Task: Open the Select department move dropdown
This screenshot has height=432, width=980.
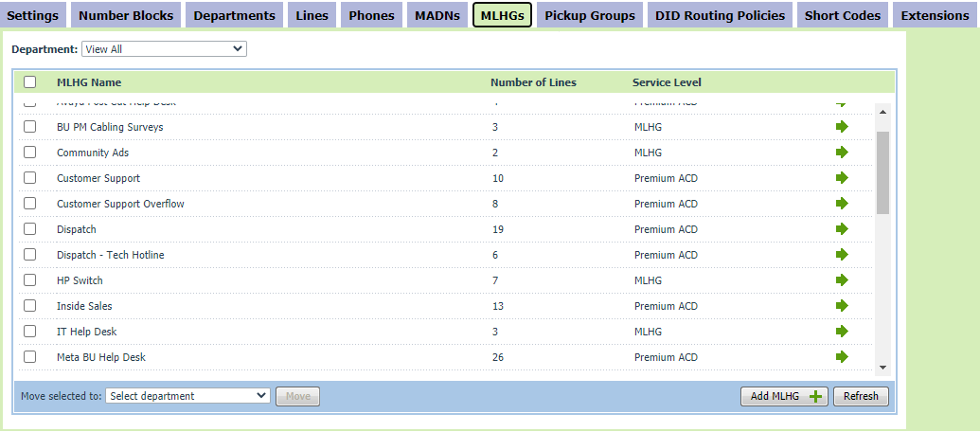Action: [187, 396]
